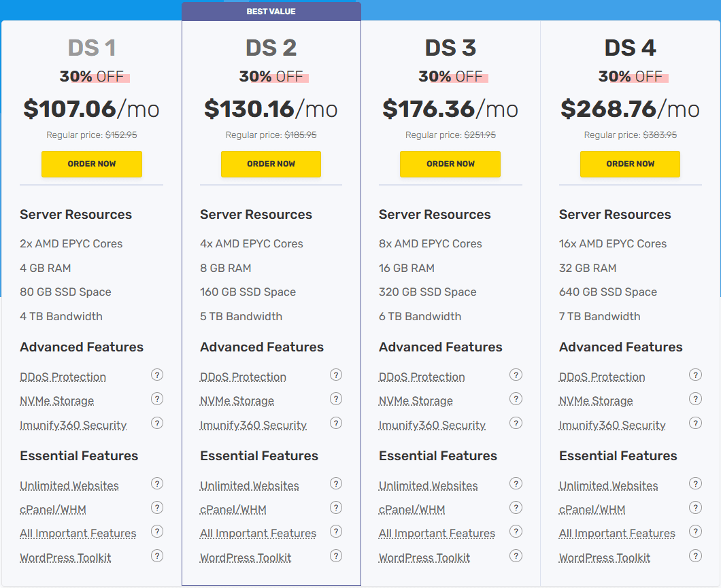
Task: Click help icon beside DS 1 cPanel/WHM
Action: [x=157, y=508]
